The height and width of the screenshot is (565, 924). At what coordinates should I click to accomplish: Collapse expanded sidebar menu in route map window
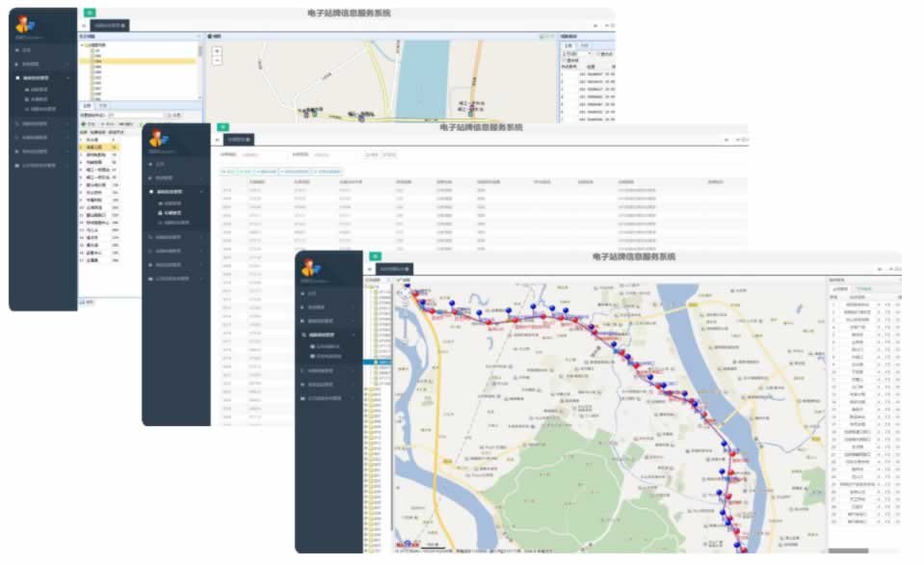pos(330,334)
